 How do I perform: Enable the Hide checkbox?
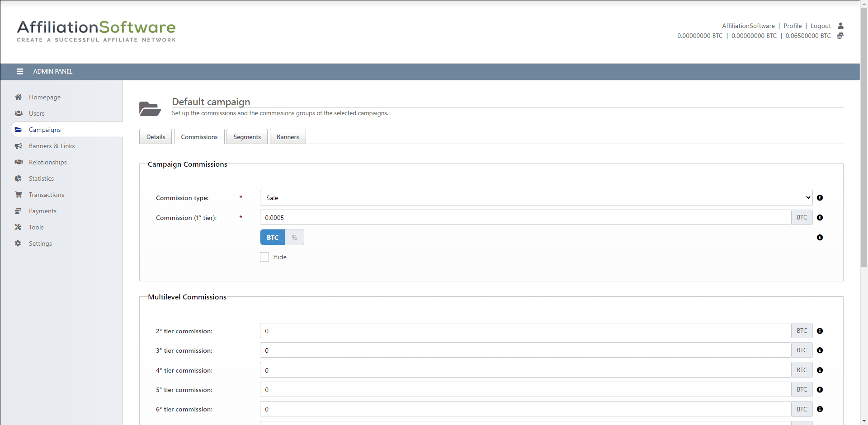click(264, 257)
